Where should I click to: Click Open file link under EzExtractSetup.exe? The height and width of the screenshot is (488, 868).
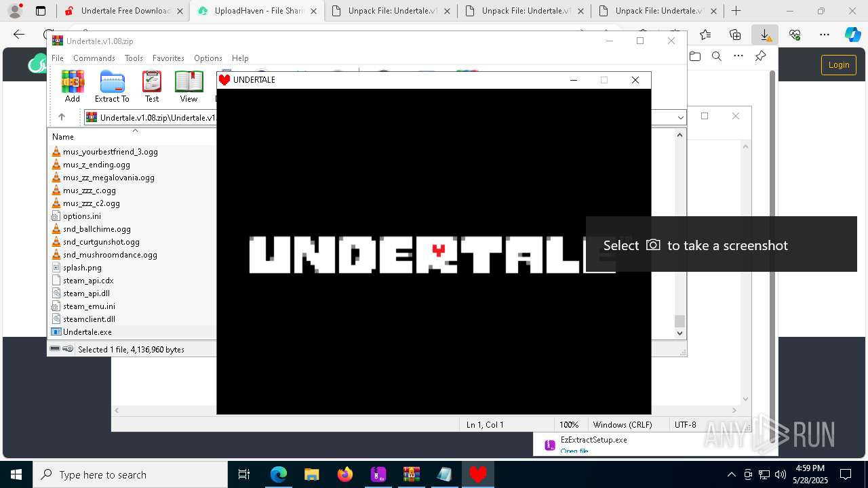pos(574,451)
